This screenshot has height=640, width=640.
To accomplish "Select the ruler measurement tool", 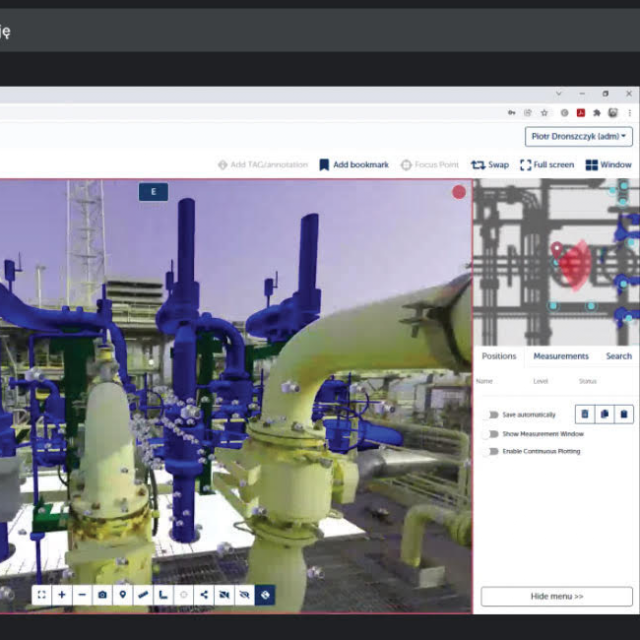I will click(143, 595).
